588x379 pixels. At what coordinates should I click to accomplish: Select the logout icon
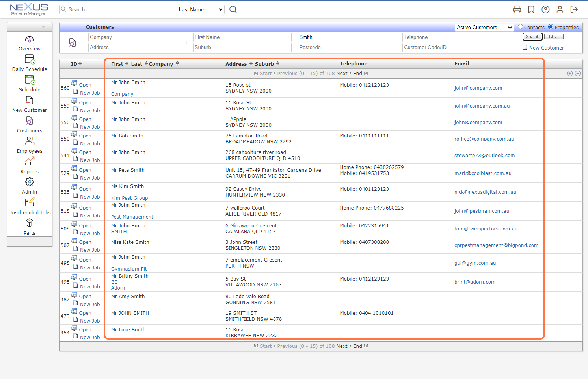point(574,9)
